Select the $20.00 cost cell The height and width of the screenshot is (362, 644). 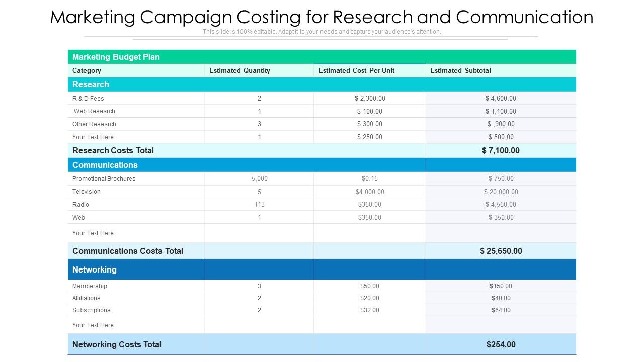click(x=370, y=298)
